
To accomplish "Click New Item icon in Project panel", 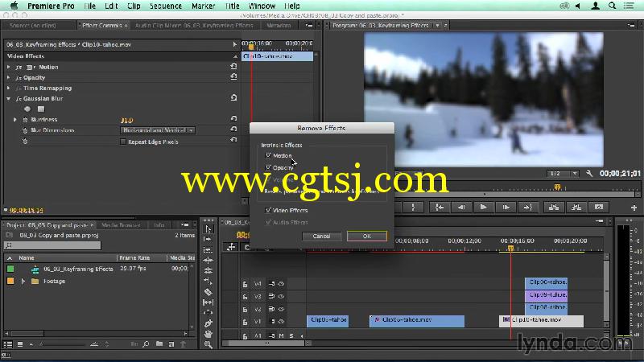I will (x=171, y=344).
